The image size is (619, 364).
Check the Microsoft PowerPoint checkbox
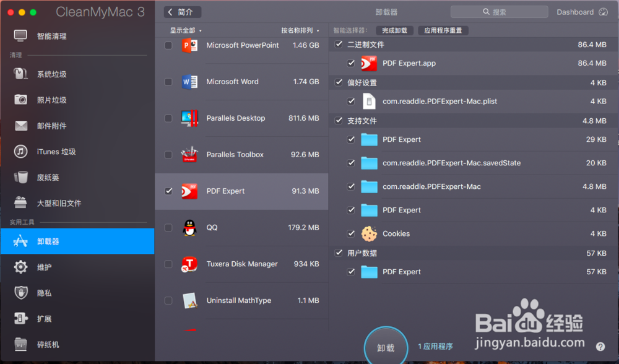168,45
